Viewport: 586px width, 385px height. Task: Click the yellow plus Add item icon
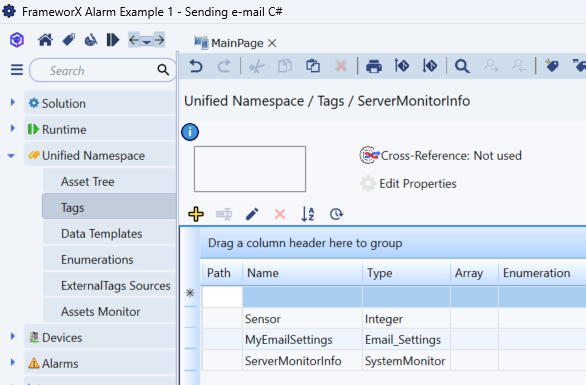(196, 214)
